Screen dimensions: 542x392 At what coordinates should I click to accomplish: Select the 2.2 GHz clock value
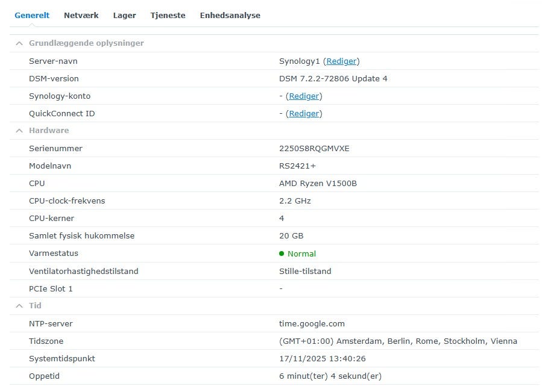(295, 201)
